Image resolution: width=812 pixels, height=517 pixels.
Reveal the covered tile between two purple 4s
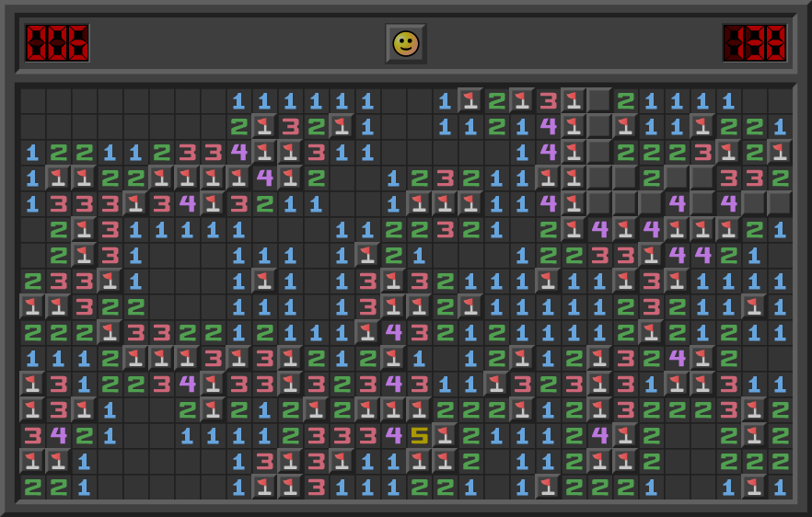pos(703,203)
